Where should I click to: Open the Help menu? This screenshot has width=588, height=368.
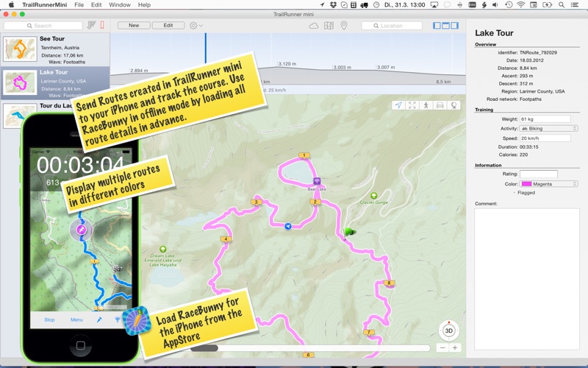point(144,5)
